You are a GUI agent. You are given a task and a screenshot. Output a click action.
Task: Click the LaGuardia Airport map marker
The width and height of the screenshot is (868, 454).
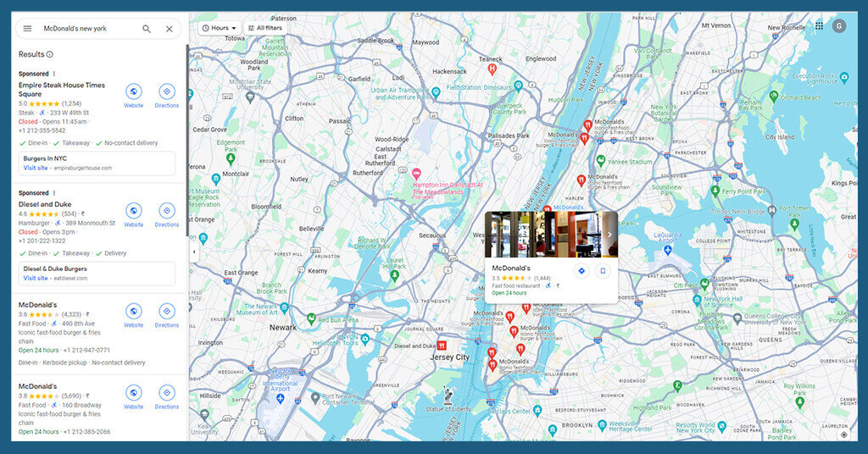tap(668, 251)
